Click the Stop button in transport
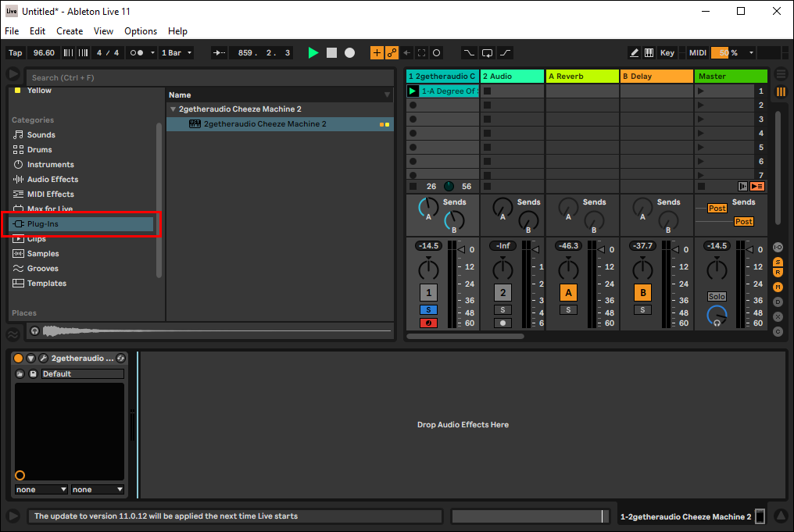Image resolution: width=794 pixels, height=532 pixels. click(331, 53)
